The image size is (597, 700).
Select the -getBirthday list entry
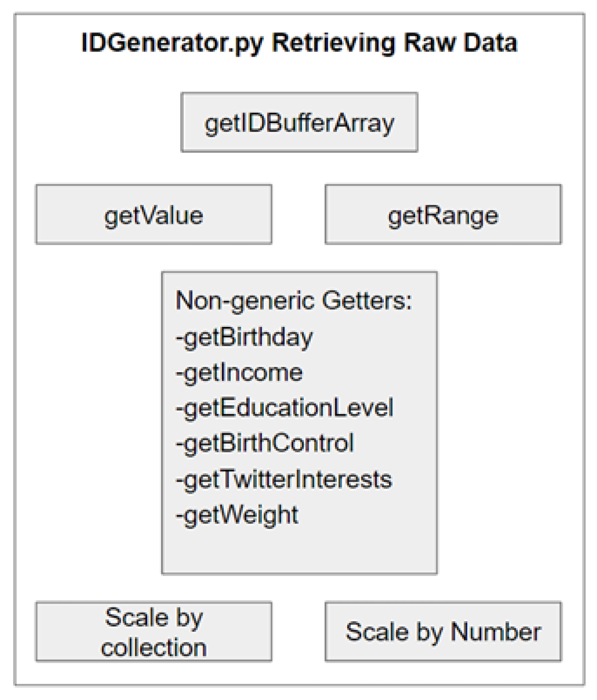click(244, 338)
